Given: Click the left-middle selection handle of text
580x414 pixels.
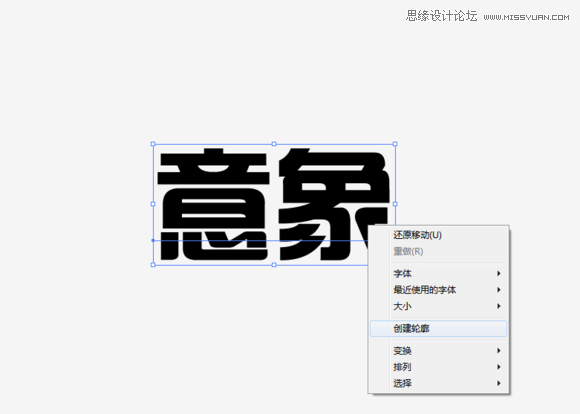Looking at the screenshot, I should tap(153, 204).
